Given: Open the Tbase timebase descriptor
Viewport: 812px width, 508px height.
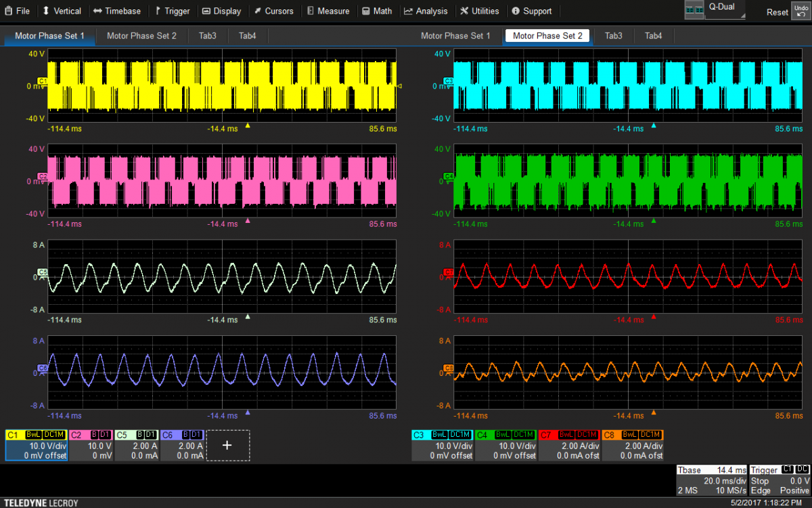Looking at the screenshot, I should pyautogui.click(x=713, y=480).
